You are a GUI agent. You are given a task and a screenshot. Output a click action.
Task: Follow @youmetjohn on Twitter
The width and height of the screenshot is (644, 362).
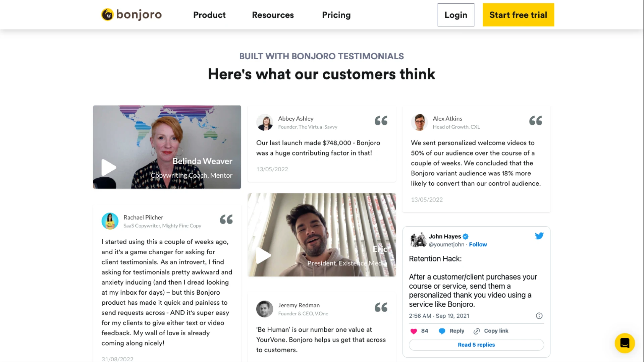click(x=478, y=245)
